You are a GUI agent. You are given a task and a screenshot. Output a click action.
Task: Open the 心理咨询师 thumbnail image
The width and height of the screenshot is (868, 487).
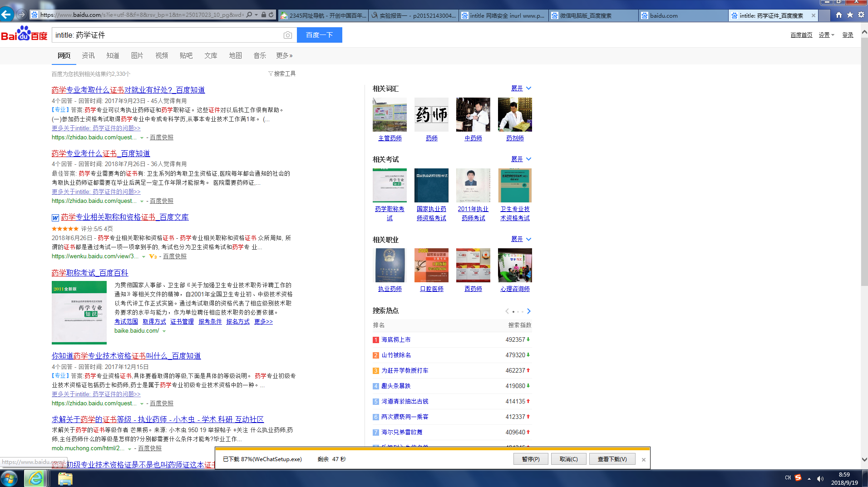pos(515,265)
